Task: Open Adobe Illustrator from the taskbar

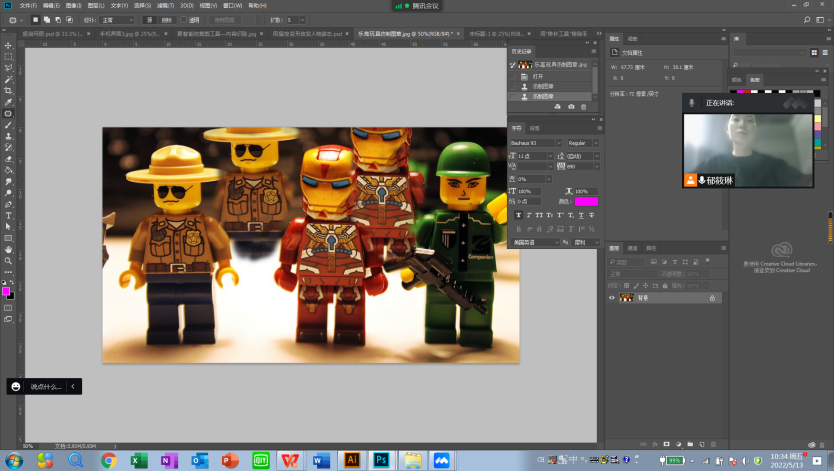Action: click(351, 460)
